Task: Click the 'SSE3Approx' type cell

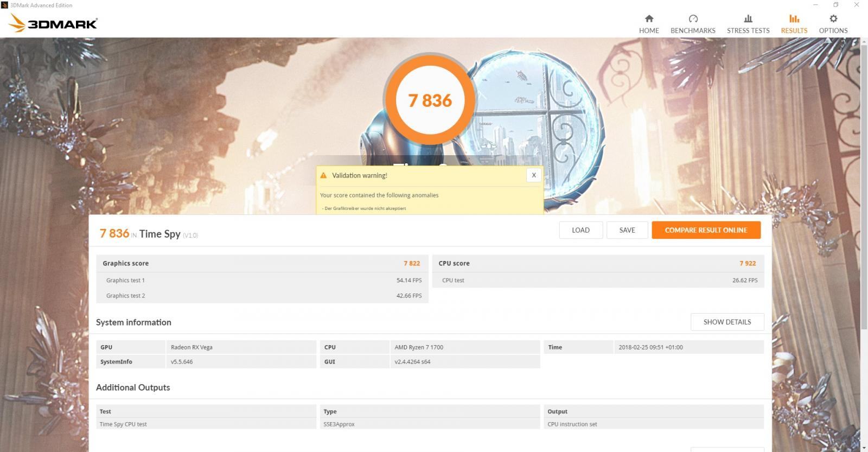Action: [x=339, y=424]
